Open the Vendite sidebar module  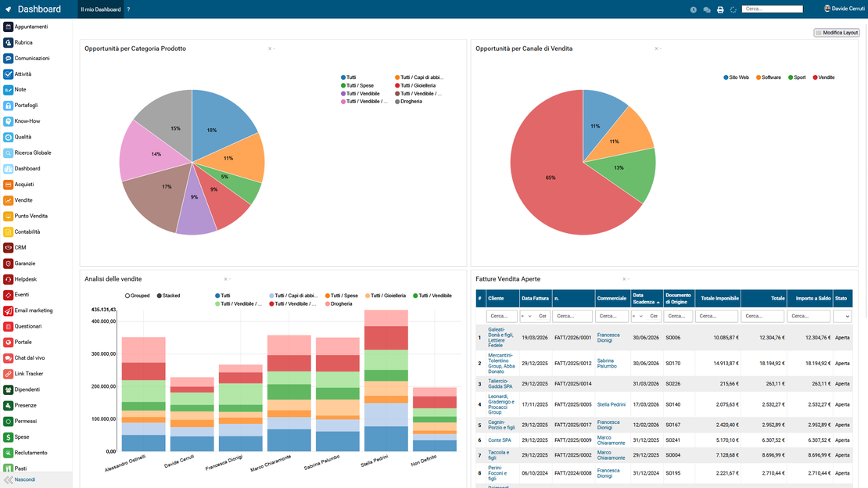point(18,200)
